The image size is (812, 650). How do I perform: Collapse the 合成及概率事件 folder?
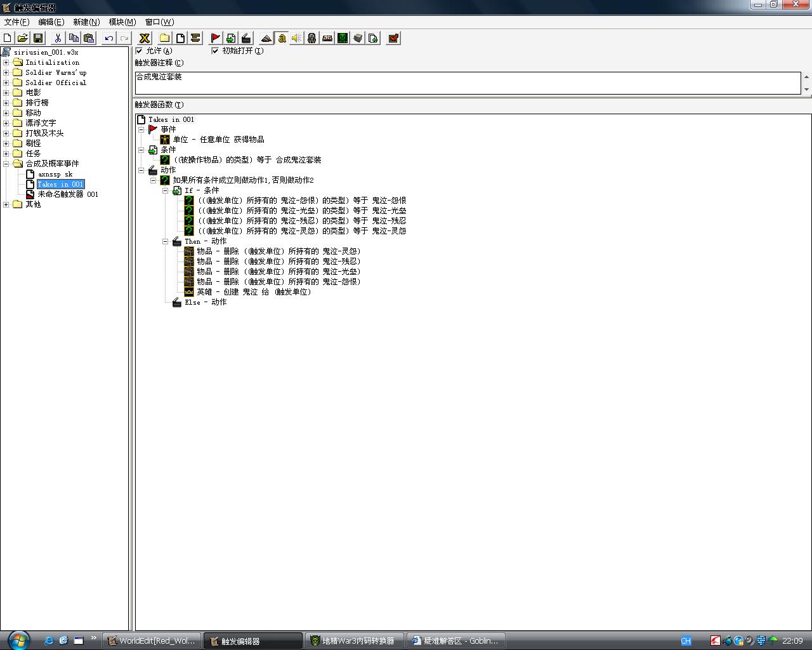[6, 164]
